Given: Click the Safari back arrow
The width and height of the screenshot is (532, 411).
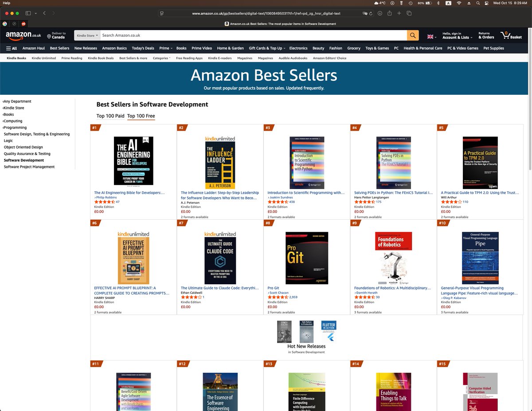Looking at the screenshot, I should (x=44, y=13).
